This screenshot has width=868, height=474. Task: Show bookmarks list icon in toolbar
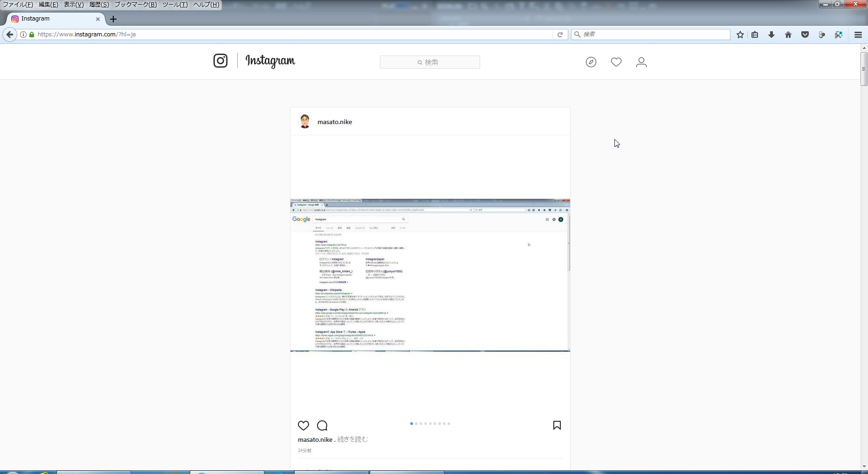(755, 35)
